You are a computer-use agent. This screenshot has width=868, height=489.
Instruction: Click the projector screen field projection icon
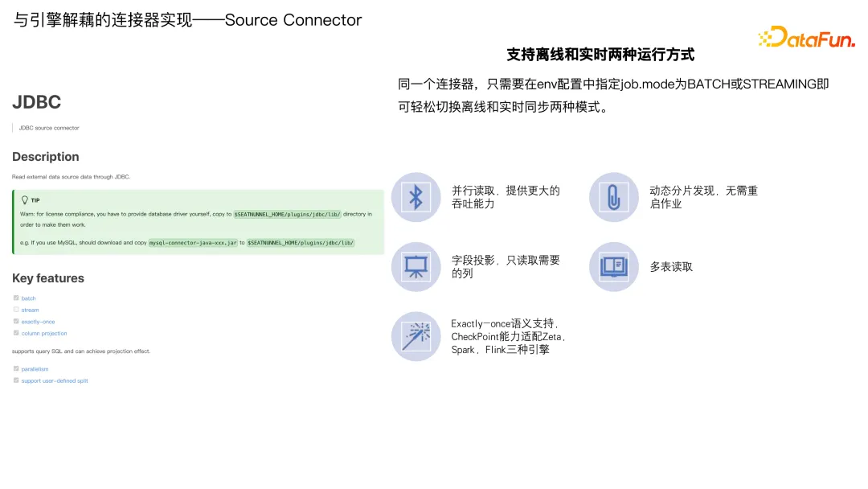416,267
